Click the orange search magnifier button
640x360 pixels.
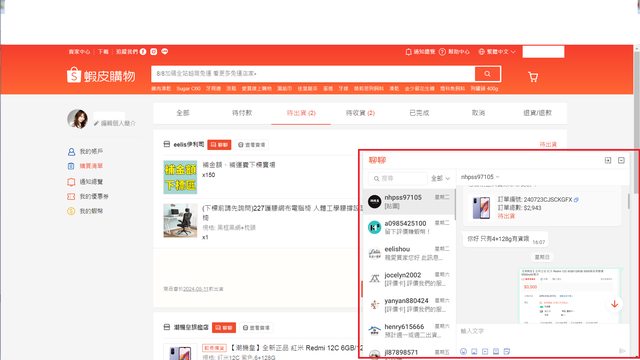pos(487,74)
